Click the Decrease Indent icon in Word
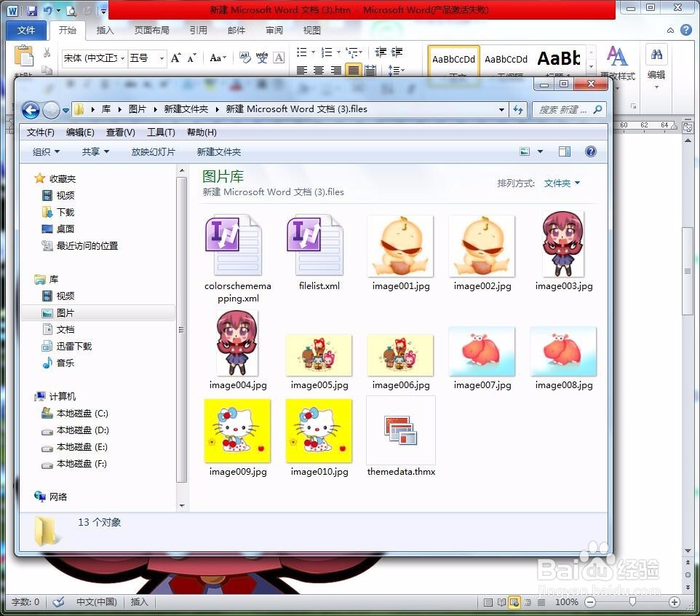Screen dimensions: 700x616 click(381, 52)
